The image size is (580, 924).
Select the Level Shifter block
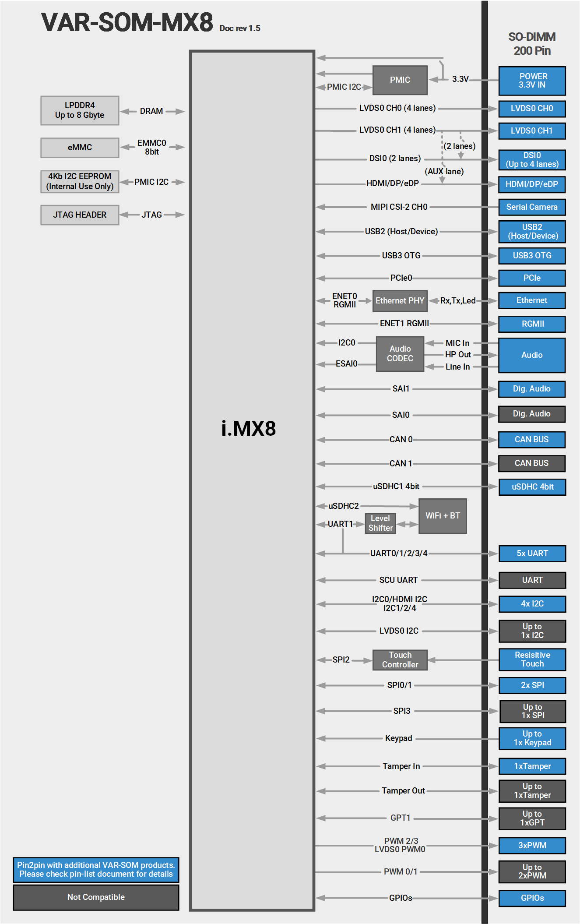380,523
